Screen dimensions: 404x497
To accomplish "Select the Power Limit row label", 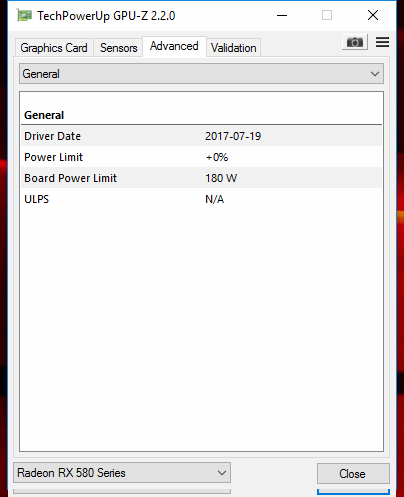I will [53, 157].
